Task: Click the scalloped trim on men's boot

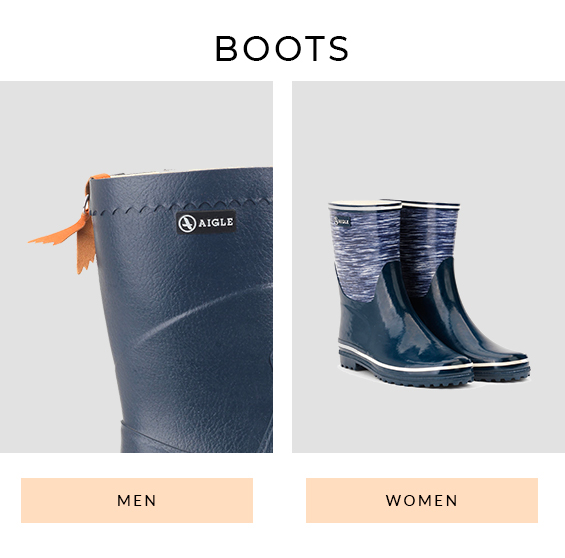Action: [180, 207]
